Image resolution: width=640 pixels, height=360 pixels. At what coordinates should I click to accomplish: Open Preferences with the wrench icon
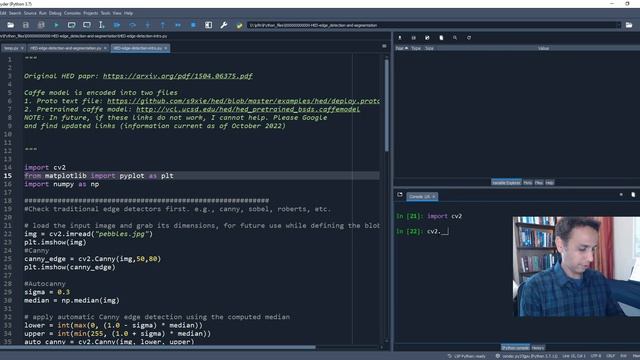224,25
